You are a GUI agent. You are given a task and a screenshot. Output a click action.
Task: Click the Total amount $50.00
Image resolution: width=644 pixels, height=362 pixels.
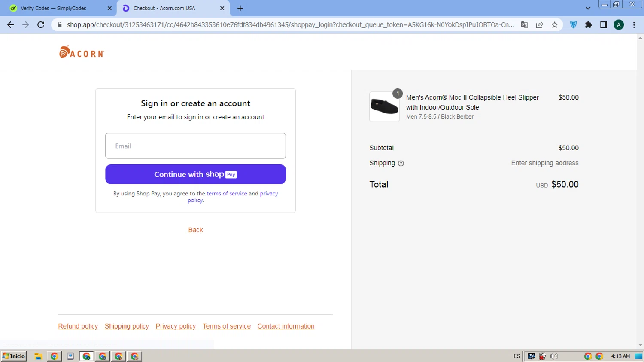click(x=565, y=184)
